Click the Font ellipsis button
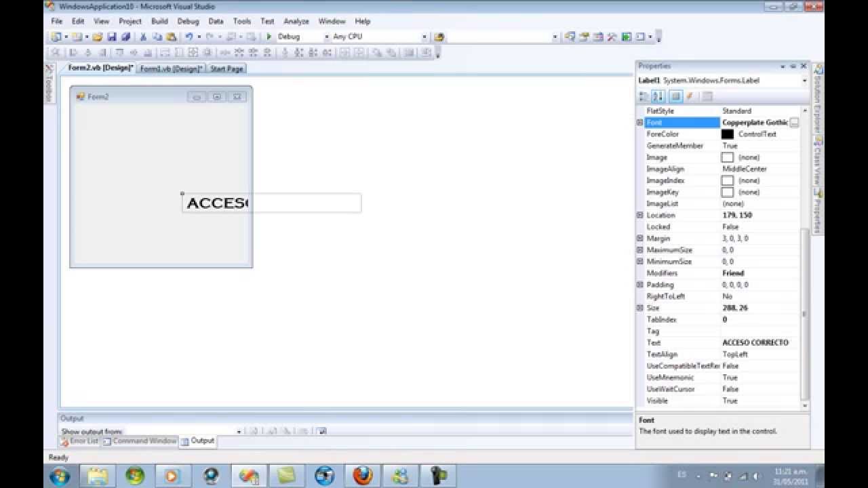The width and height of the screenshot is (868, 488). [794, 123]
